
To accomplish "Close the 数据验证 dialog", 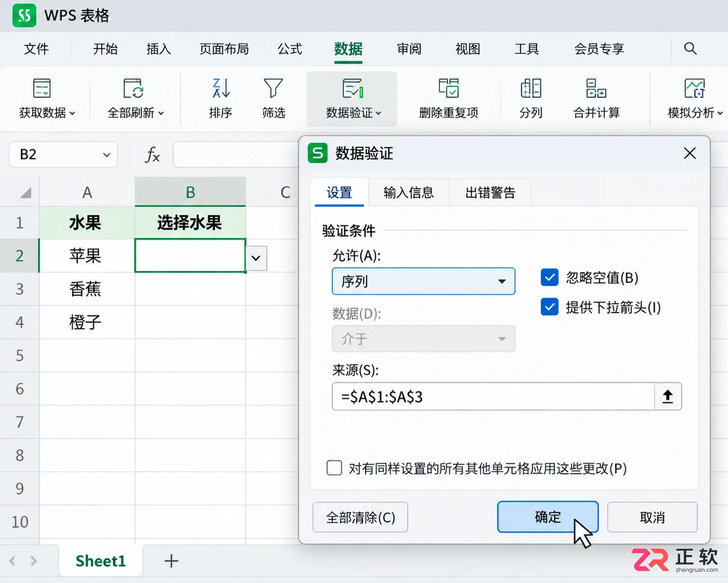I will click(x=690, y=153).
